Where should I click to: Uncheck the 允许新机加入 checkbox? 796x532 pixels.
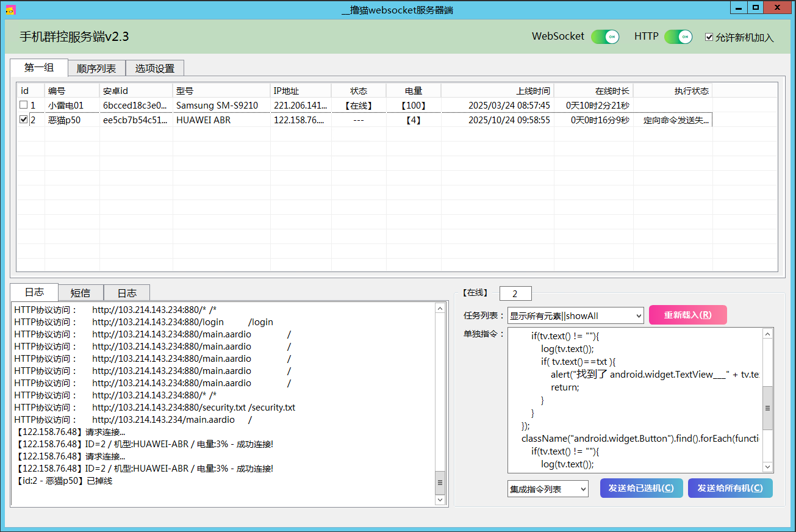coord(709,37)
